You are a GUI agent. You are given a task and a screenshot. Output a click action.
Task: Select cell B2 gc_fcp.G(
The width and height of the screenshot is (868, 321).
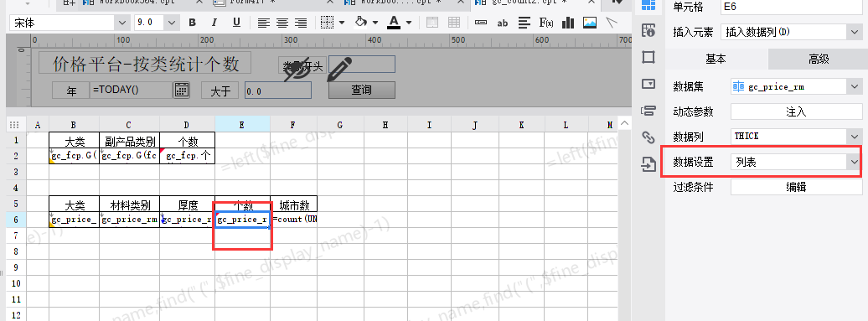click(x=75, y=156)
